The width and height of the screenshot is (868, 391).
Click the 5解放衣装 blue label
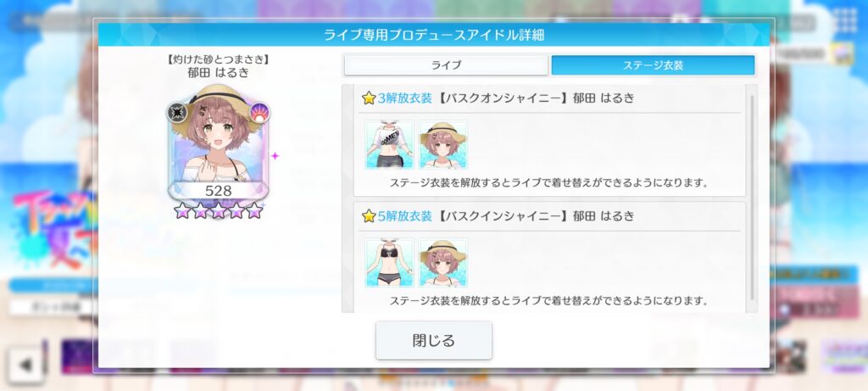click(404, 216)
